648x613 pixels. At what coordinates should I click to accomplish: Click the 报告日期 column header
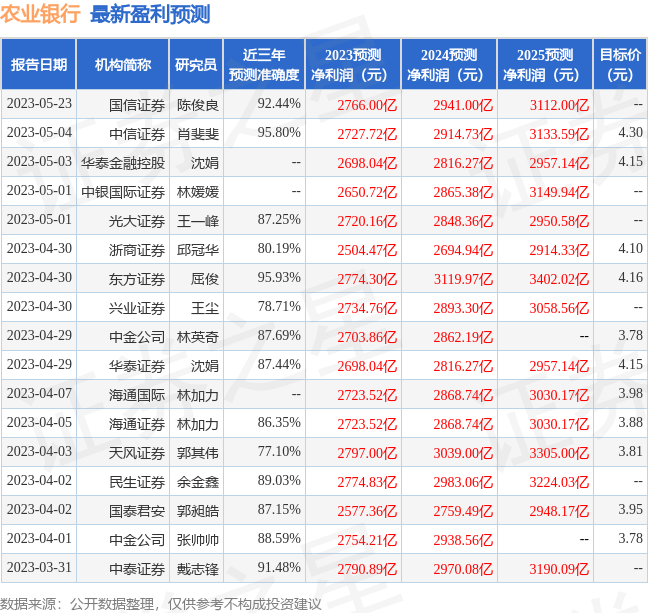(39, 64)
